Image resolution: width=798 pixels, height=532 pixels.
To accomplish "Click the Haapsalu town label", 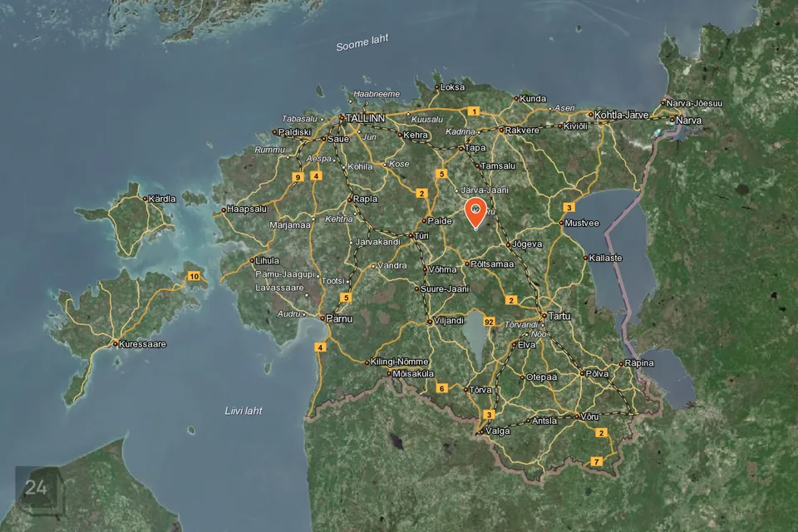I will 246,209.
